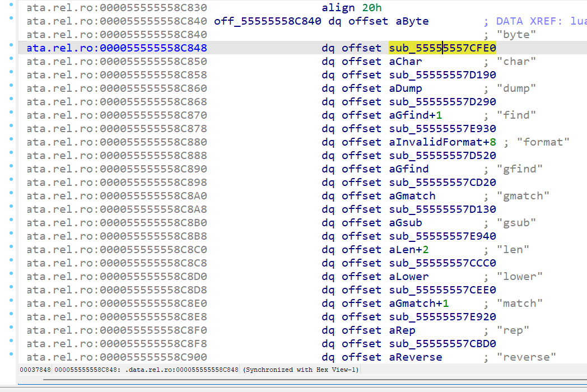
Task: Select the highlighted sub_55555557CFE0 reference
Action: (442, 48)
